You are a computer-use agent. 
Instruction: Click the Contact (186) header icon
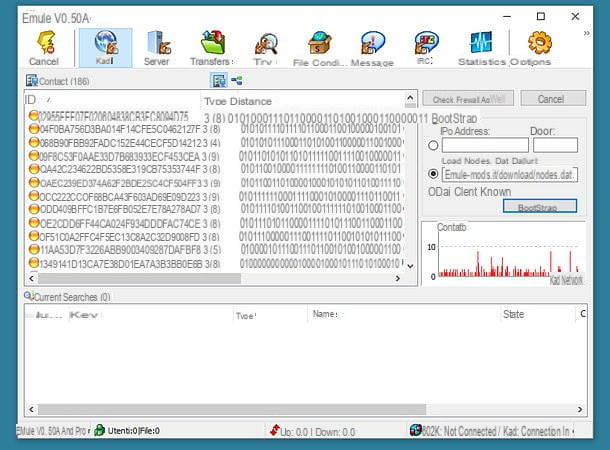click(31, 81)
